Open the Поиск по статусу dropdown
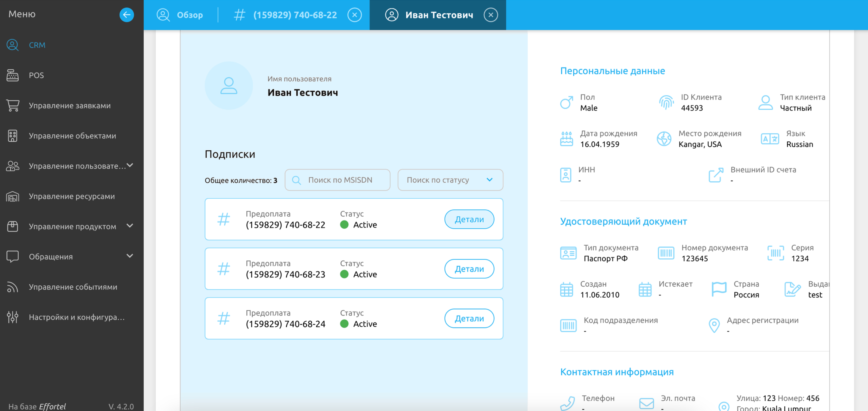The image size is (868, 411). 450,180
